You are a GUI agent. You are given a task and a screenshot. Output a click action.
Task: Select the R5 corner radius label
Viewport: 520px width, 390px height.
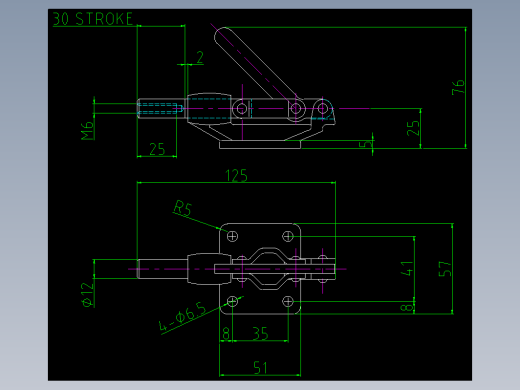(183, 208)
